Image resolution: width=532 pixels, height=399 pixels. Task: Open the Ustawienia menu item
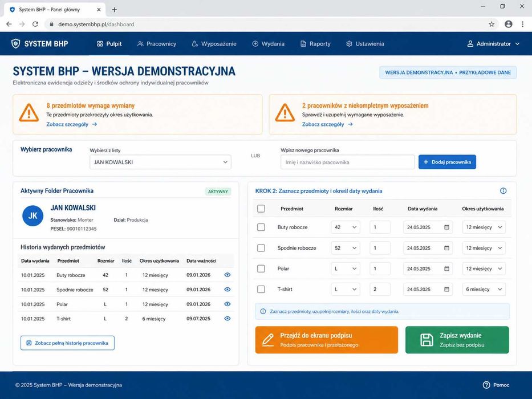click(x=365, y=44)
